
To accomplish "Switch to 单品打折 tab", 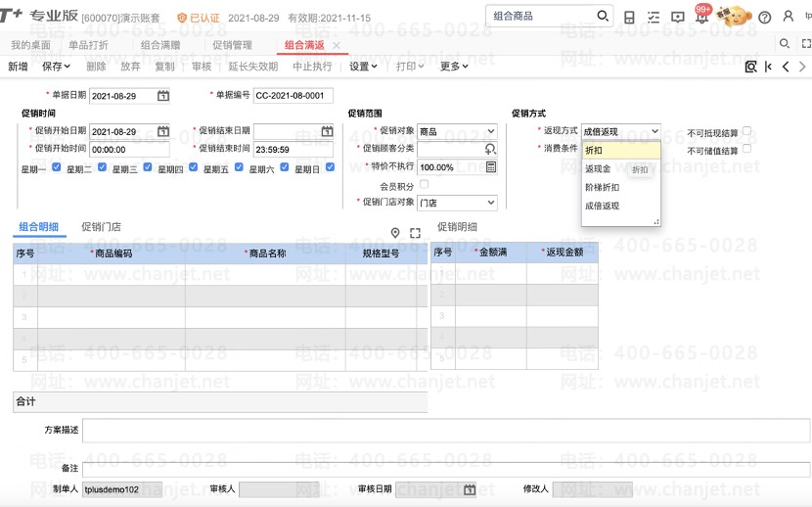I will click(89, 46).
